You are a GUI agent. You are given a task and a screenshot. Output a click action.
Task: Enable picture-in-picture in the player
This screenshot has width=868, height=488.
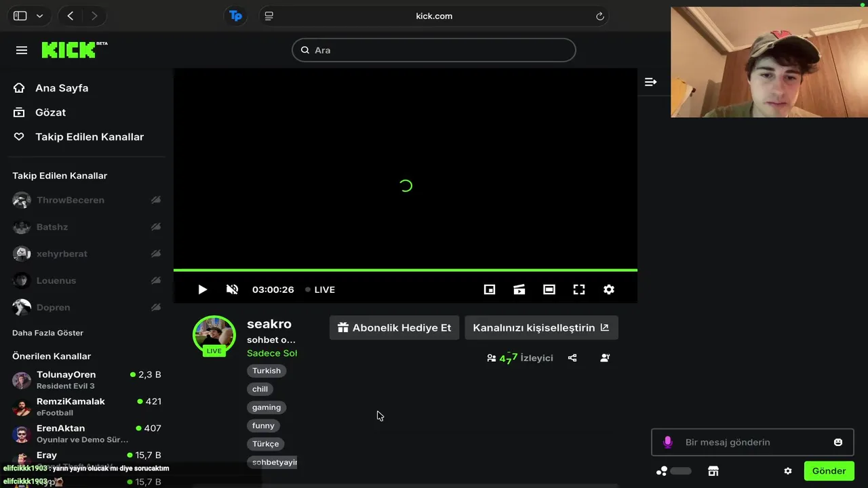(x=490, y=289)
